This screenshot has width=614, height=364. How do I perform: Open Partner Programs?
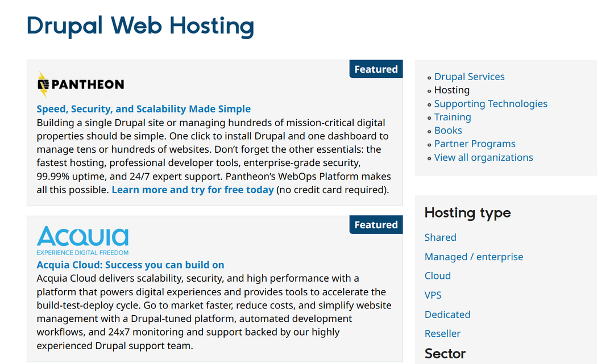(475, 144)
